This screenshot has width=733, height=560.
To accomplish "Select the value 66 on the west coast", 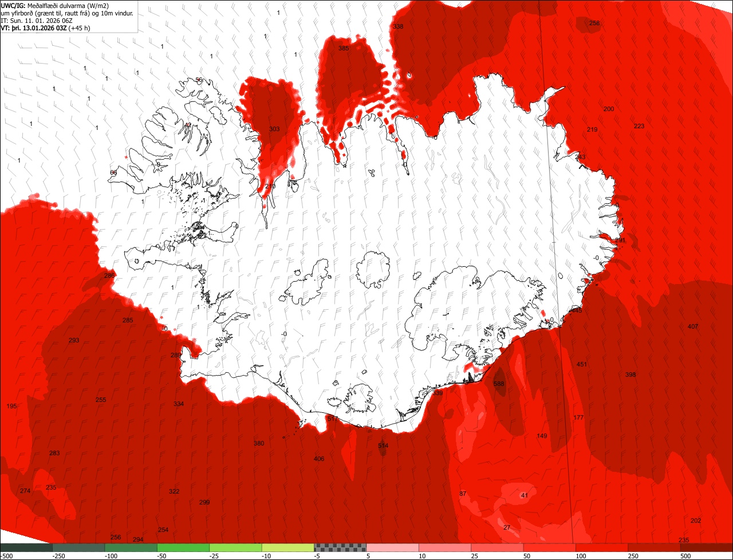I will 113,172.
